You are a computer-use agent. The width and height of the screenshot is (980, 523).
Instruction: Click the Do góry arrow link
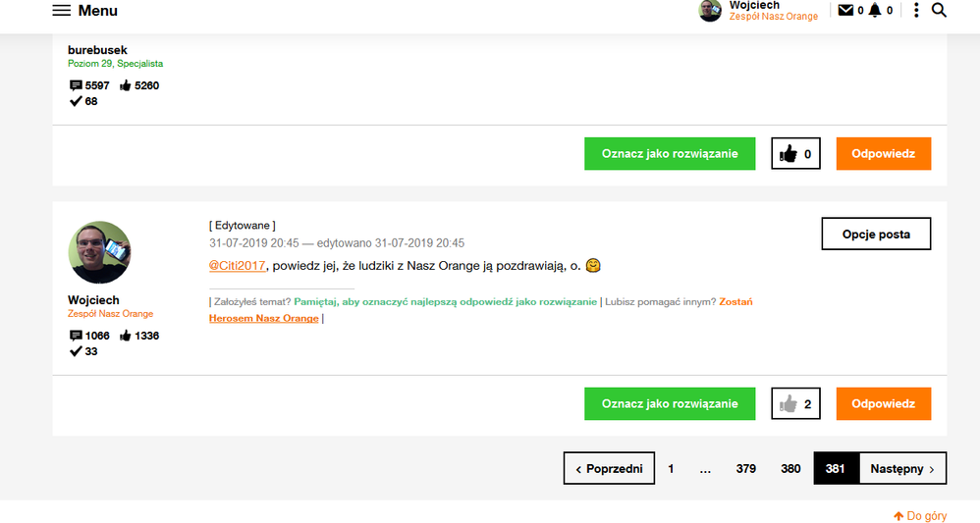click(x=920, y=516)
